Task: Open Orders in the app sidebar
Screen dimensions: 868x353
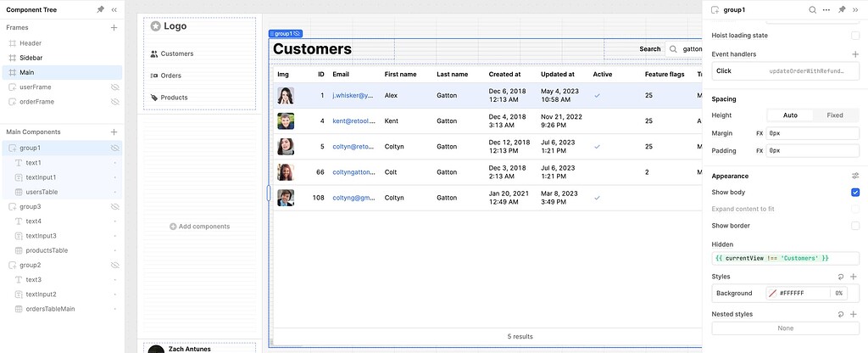Action: 165,76
